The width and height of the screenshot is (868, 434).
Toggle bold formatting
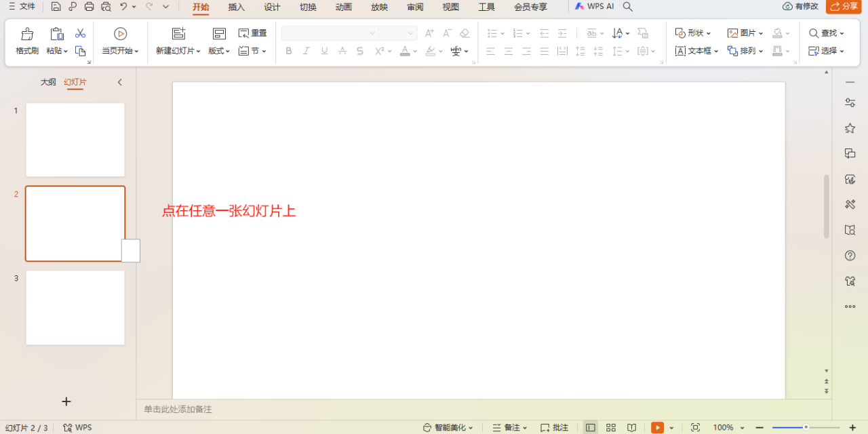[288, 51]
